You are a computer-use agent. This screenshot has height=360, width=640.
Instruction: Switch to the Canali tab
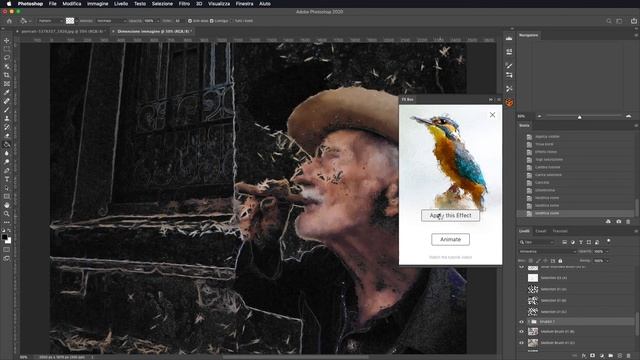click(x=541, y=231)
